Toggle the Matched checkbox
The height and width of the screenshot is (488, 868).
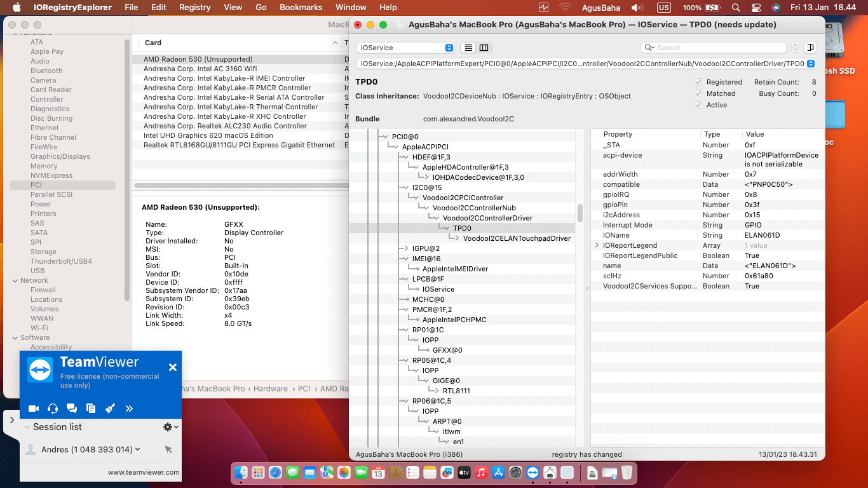pyautogui.click(x=698, y=93)
